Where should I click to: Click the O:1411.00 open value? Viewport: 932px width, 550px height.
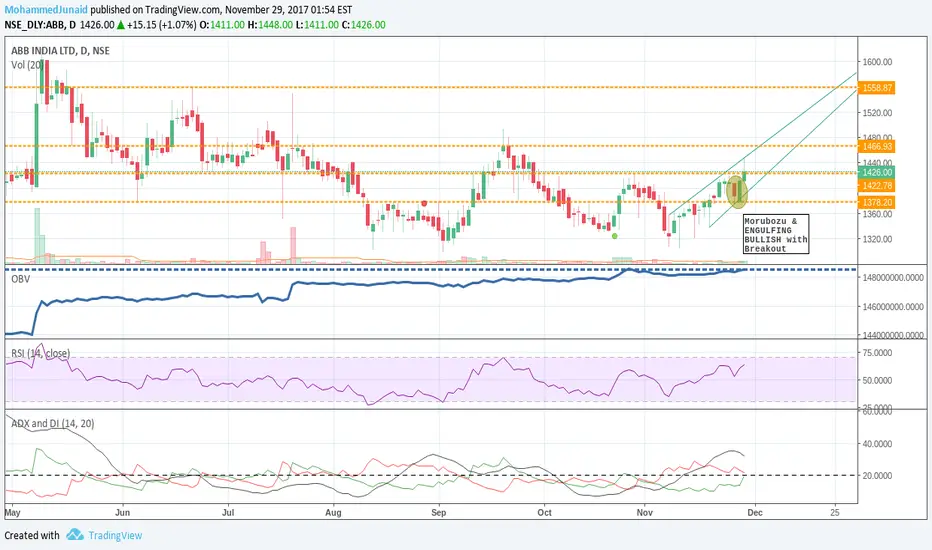[222, 25]
